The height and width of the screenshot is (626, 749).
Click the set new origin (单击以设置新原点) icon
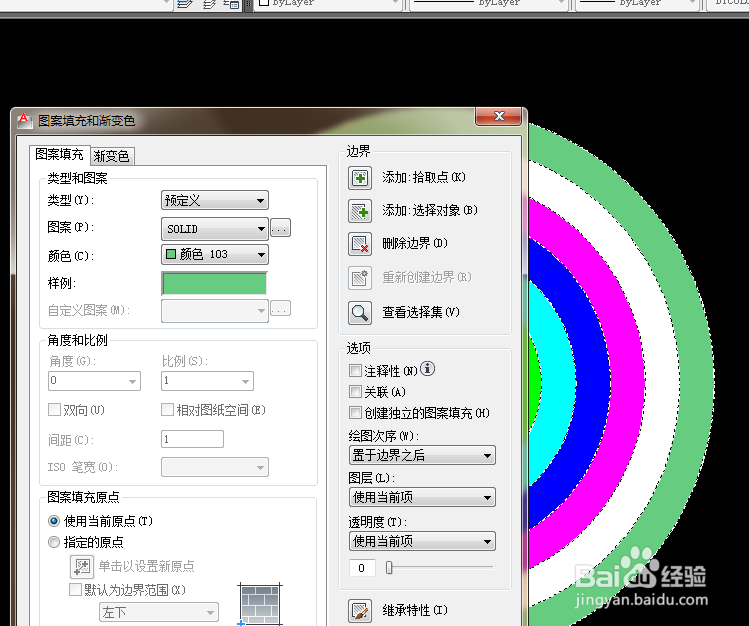[x=82, y=567]
